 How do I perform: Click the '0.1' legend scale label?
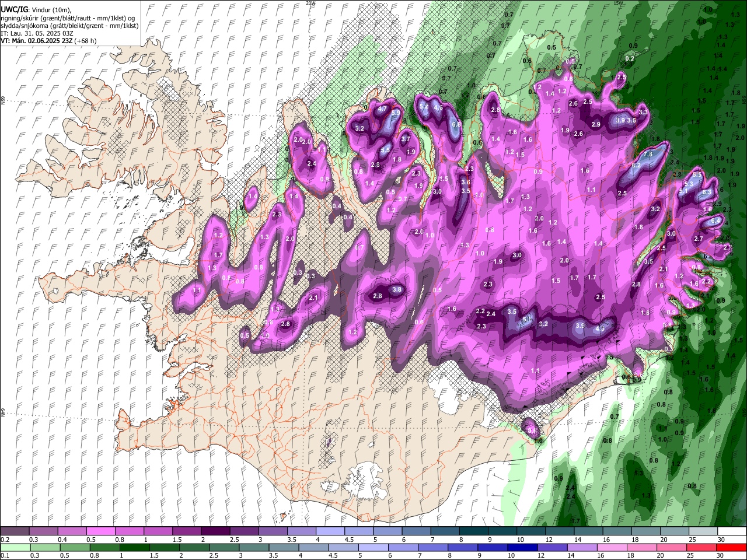click(5, 555)
